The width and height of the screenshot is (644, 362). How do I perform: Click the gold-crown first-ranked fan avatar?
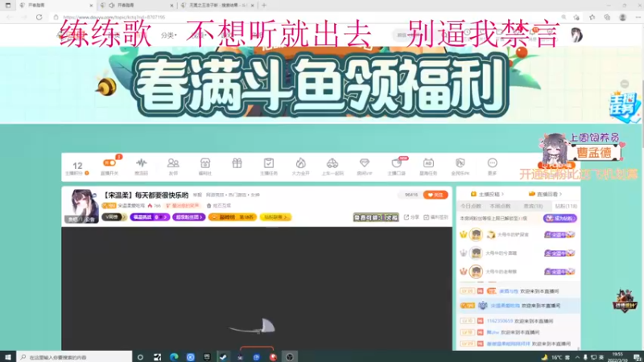pos(476,235)
